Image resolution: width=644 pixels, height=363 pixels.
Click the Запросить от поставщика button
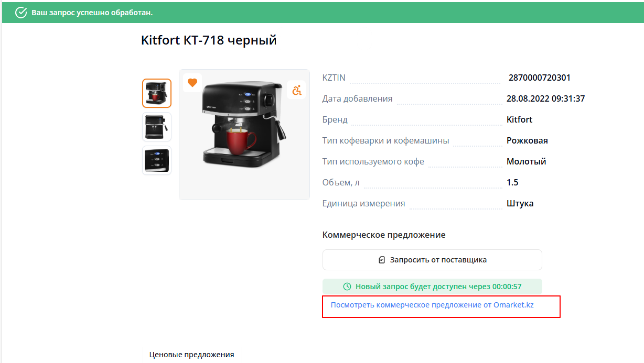(432, 260)
